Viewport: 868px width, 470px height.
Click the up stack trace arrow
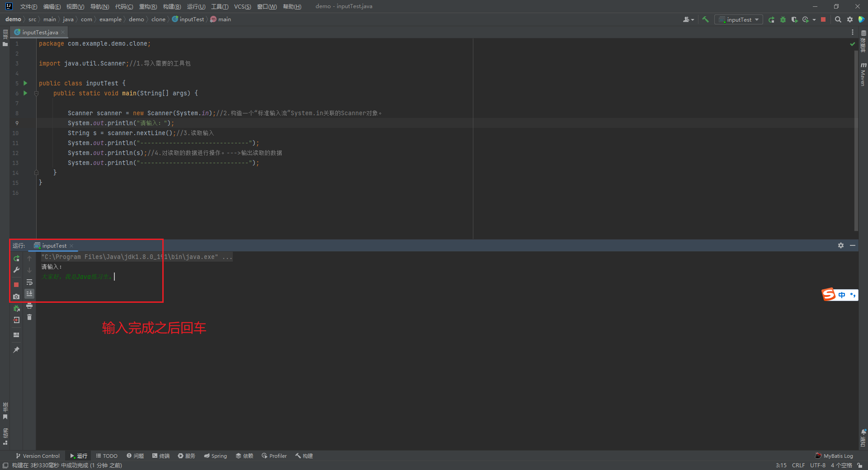29,258
